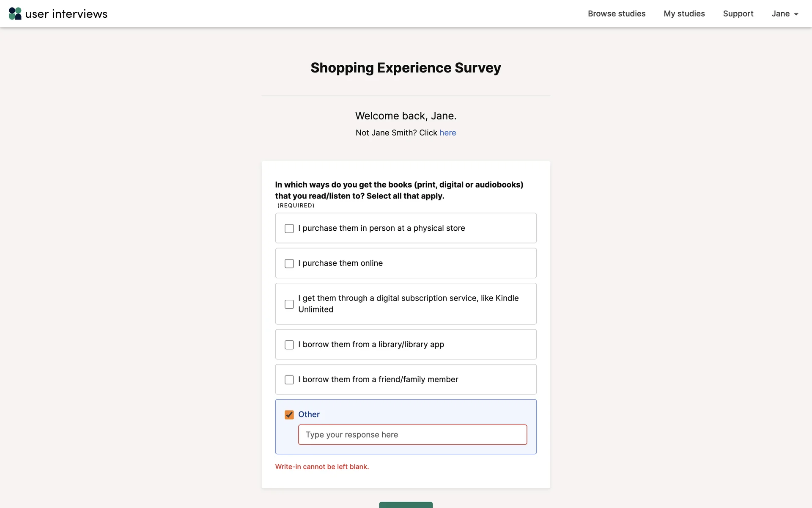
Task: Open the Jane account dropdown arrow
Action: (x=796, y=14)
